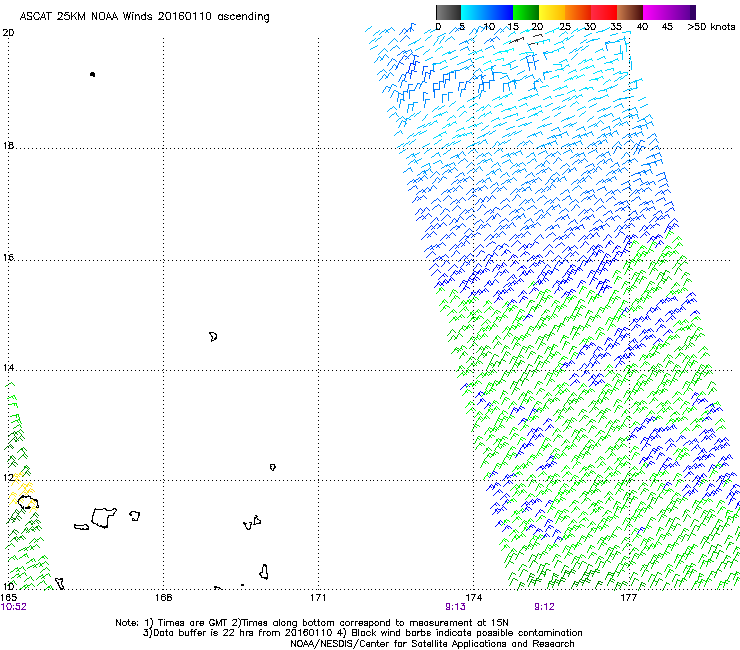Click the '0' legend scale label
Screen dimensions: 740x650
click(x=438, y=27)
